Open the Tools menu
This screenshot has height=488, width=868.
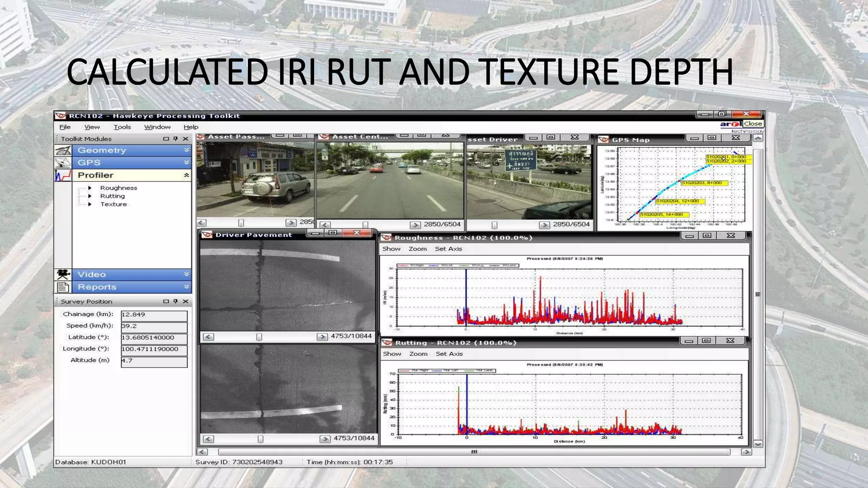(x=122, y=127)
